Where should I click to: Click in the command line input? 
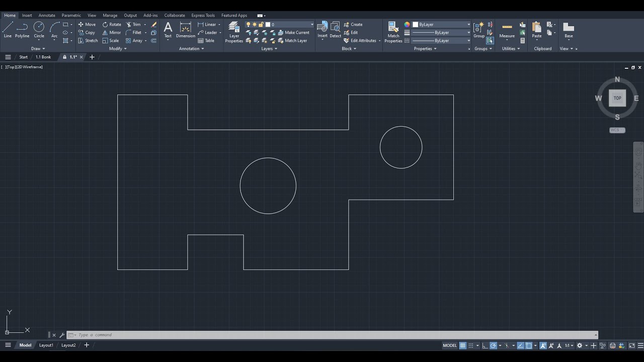332,335
